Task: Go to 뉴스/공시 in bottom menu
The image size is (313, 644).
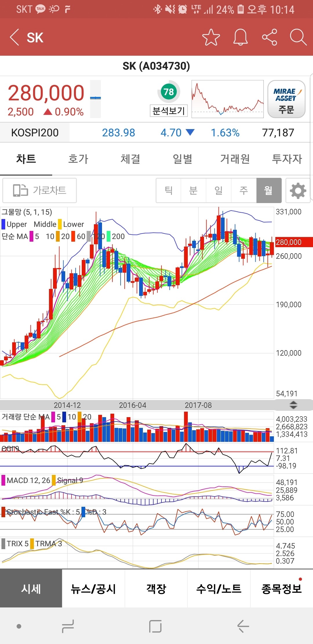Action: point(93,589)
